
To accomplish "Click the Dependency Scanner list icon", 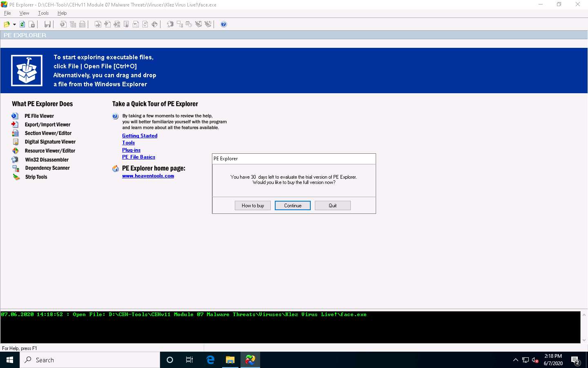I will [16, 168].
